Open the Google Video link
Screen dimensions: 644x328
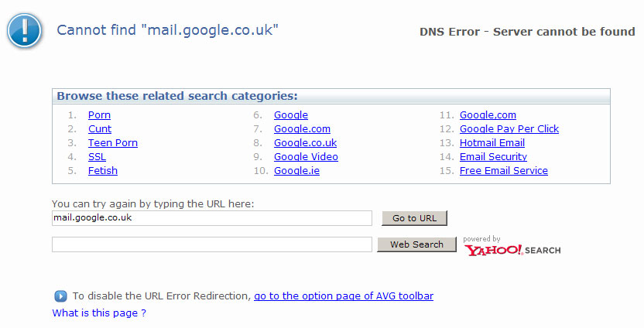point(306,157)
